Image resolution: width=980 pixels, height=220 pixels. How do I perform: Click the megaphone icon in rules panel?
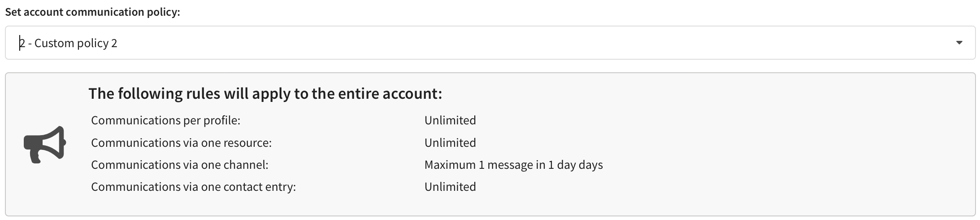point(45,145)
